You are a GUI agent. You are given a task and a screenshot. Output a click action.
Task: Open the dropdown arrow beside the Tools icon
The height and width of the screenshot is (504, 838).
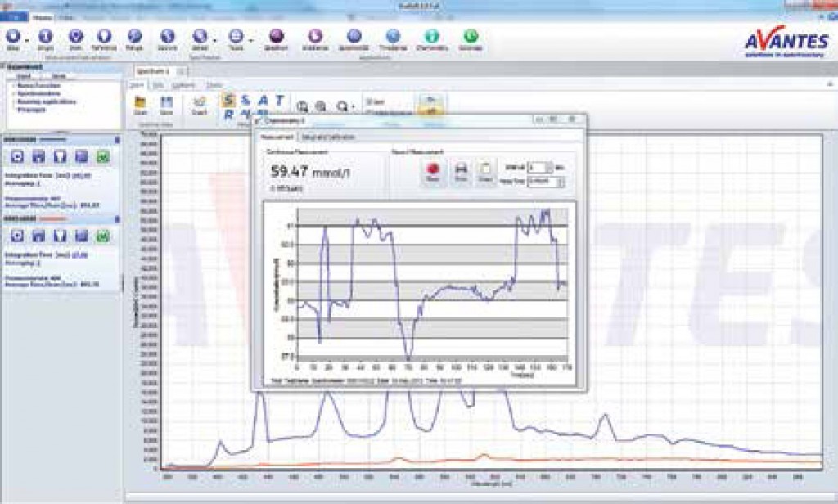pos(250,39)
